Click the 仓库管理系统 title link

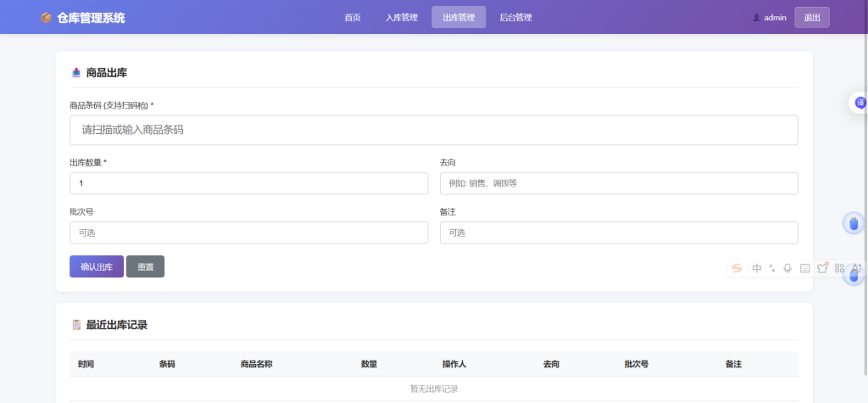pyautogui.click(x=91, y=18)
